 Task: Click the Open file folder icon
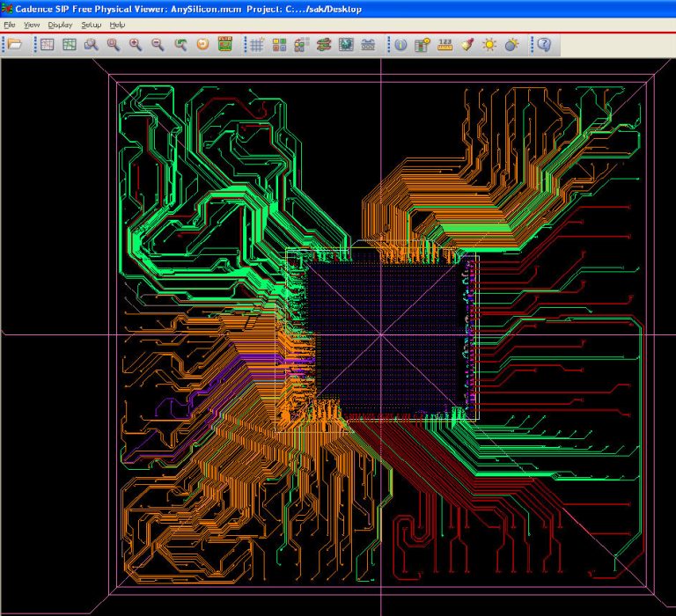click(x=14, y=44)
